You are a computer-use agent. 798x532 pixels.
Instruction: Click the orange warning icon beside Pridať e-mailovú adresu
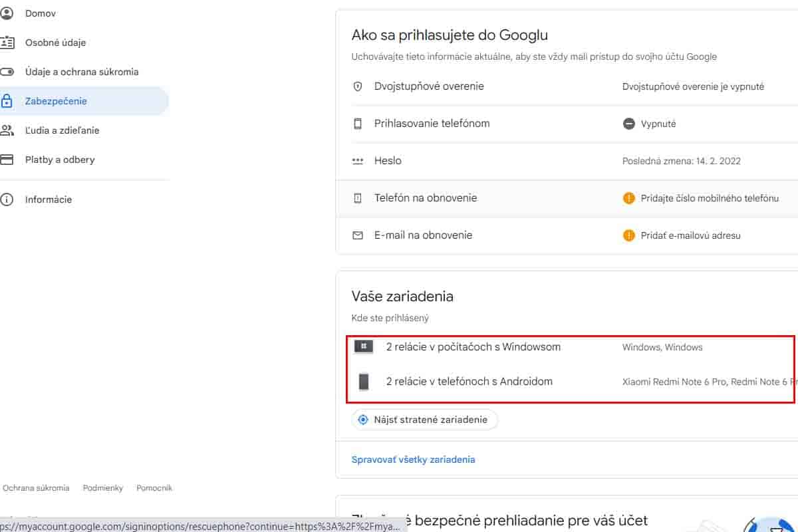[x=629, y=235]
